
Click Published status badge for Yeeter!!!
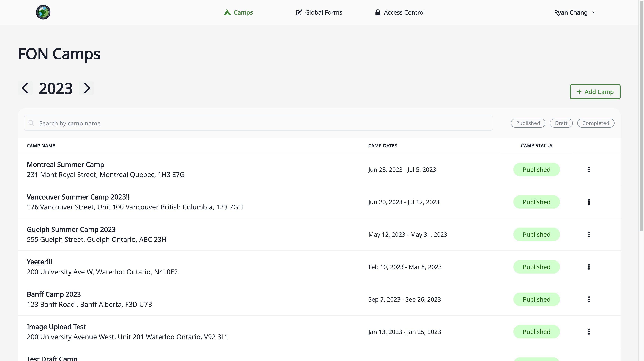click(536, 267)
